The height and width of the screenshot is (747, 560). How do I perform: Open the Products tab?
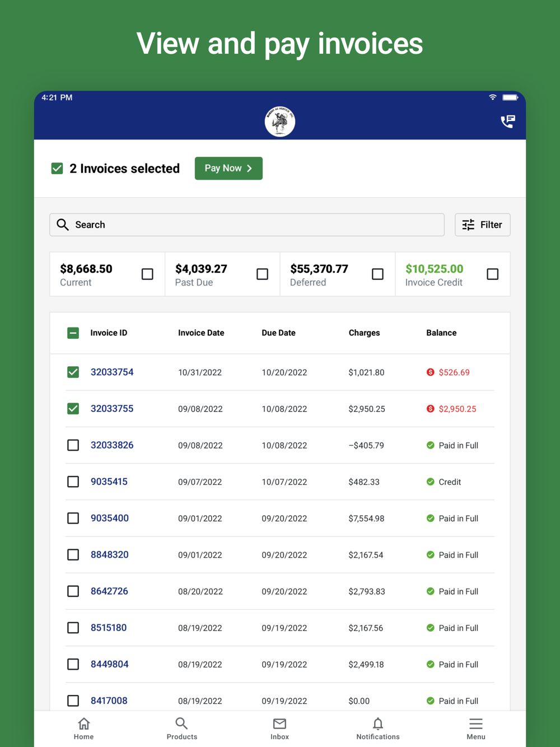(x=182, y=729)
